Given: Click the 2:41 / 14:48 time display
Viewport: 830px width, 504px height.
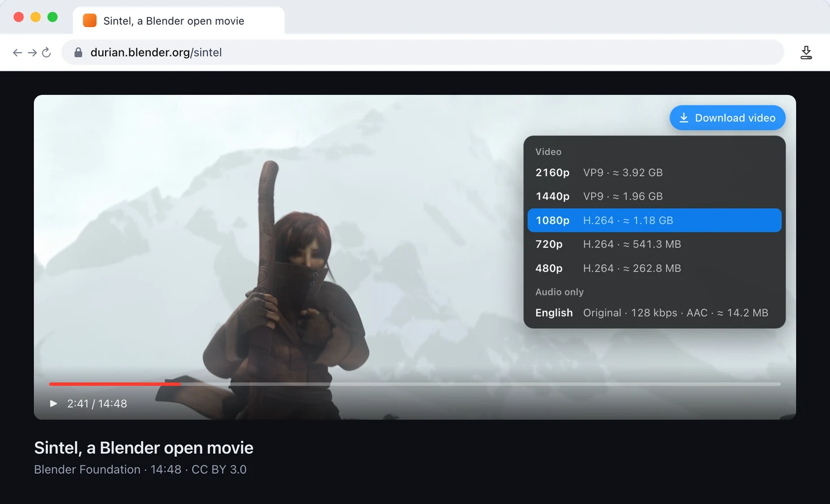Looking at the screenshot, I should point(97,404).
